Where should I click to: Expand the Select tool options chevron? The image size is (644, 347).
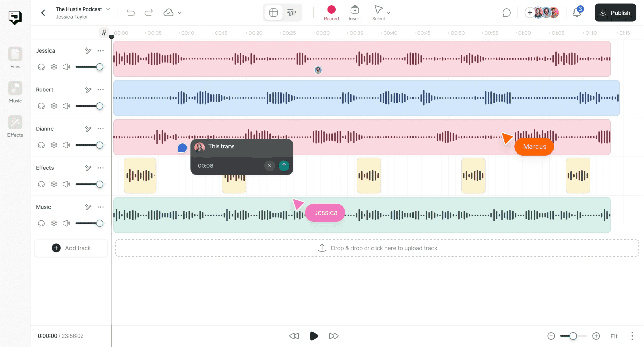[388, 13]
